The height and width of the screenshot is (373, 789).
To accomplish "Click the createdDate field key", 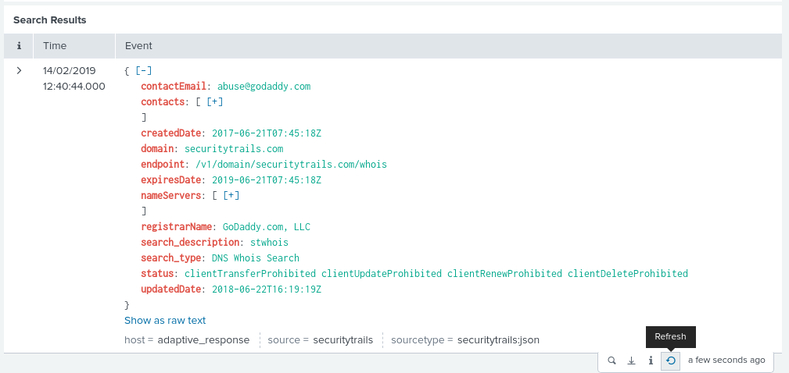I will click(171, 133).
